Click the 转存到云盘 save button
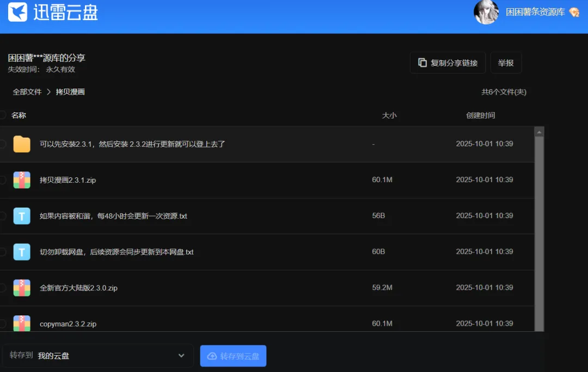 [233, 356]
